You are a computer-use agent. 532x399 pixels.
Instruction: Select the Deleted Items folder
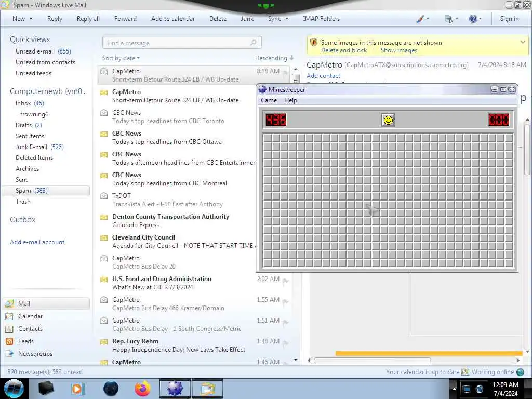coord(34,158)
